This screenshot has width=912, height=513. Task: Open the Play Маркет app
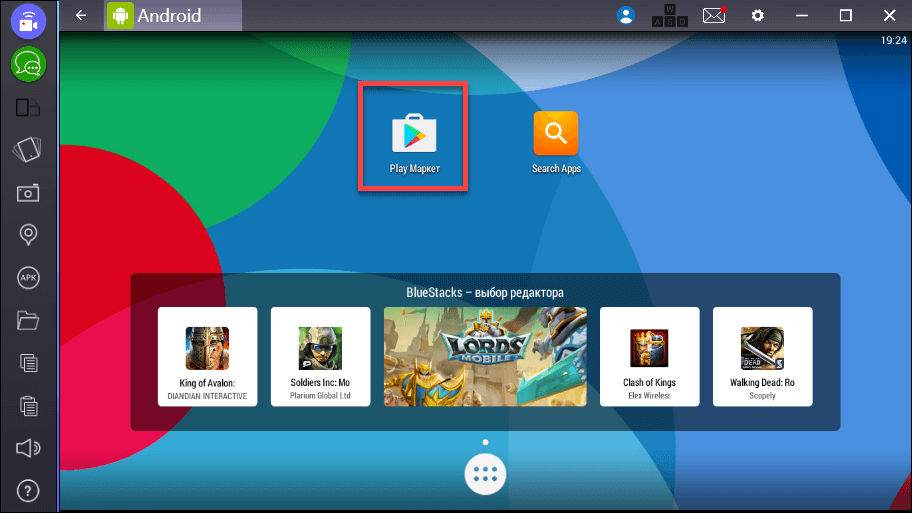413,138
